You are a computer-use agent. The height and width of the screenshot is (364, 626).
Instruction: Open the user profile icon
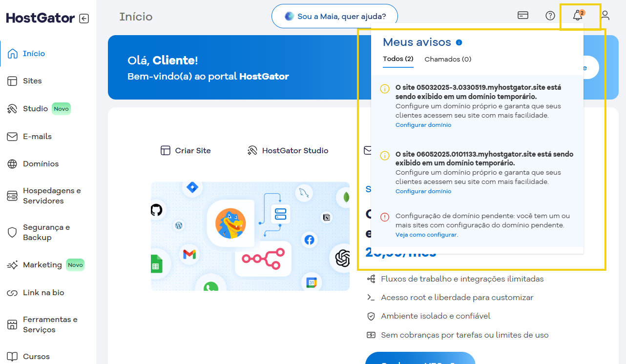pyautogui.click(x=605, y=16)
